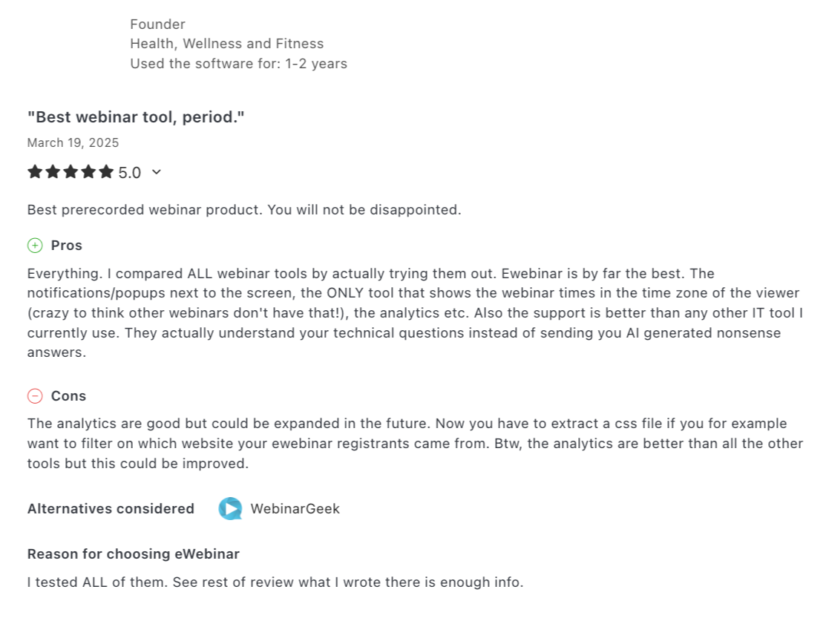
Task: Select the Cons section heading
Action: point(68,396)
